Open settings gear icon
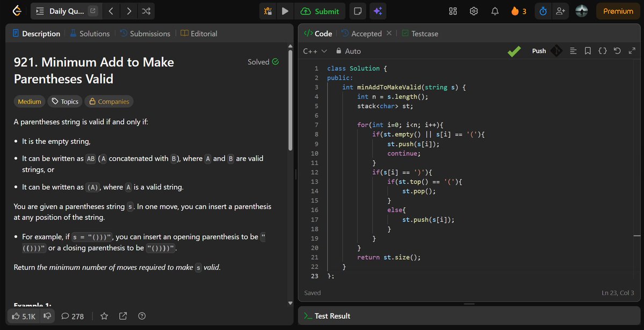Screen dimensions: 644x330 (474, 11)
